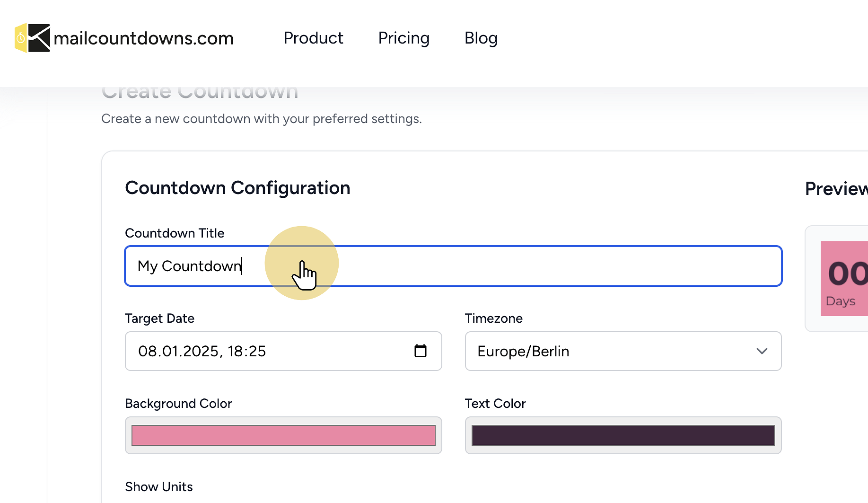Viewport: 868px width, 503px height.
Task: Click the mailcountdowns envelope logo icon
Action: point(33,38)
